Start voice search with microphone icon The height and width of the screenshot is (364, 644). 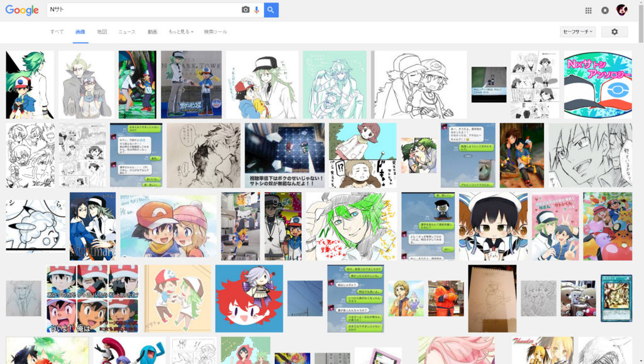click(257, 9)
